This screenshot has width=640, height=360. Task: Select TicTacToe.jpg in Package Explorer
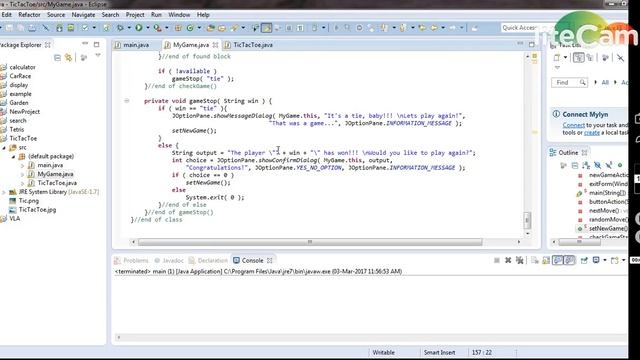tap(37, 210)
